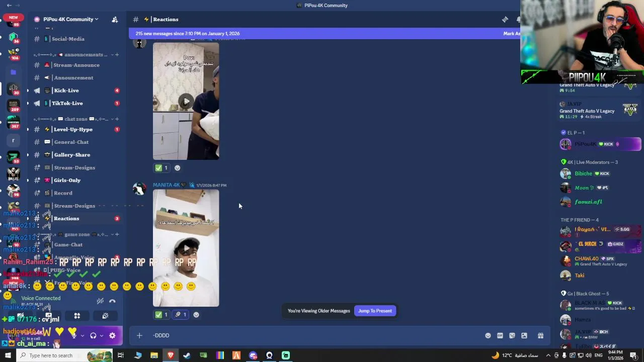The image size is (644, 362).
Task: Open headphone output options arrow
Action: (101, 335)
